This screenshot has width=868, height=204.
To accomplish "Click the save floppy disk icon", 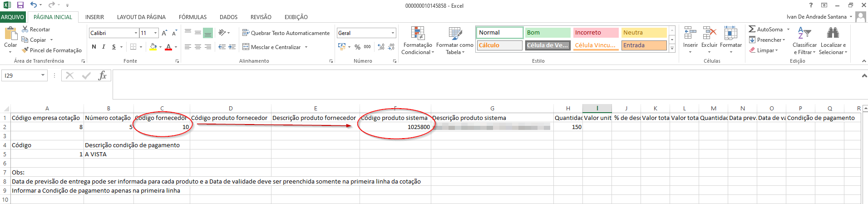I will click(20, 5).
